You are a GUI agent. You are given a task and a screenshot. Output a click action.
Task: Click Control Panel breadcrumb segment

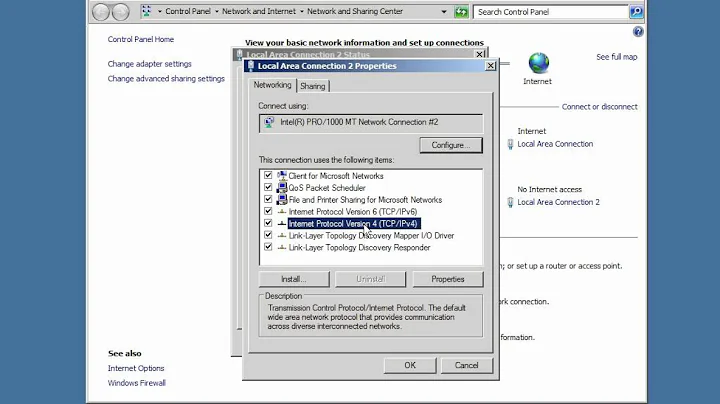click(x=188, y=11)
